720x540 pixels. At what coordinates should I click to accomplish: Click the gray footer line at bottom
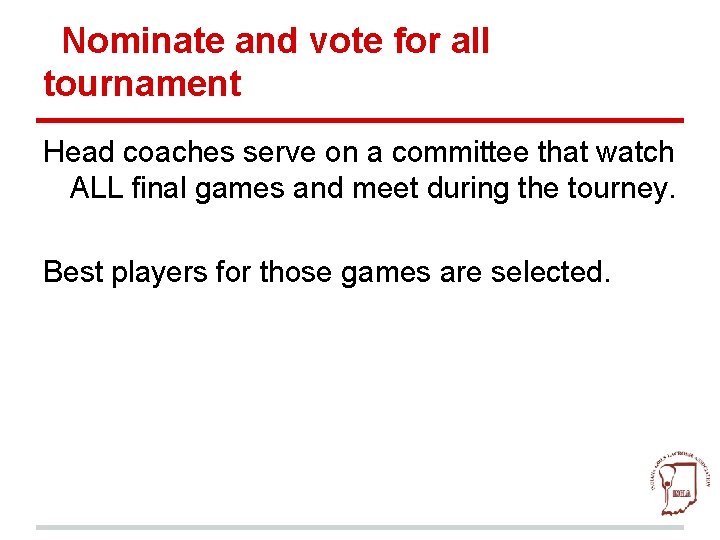(x=360, y=527)
